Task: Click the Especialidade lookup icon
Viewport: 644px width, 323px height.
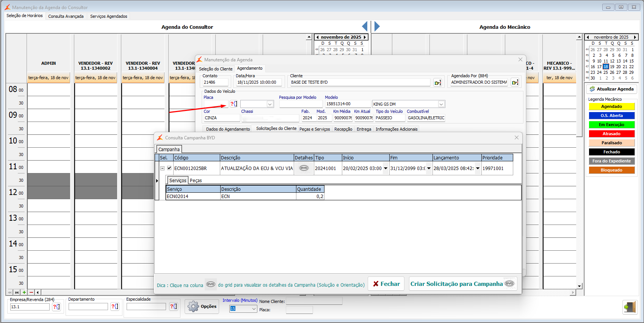Action: coord(174,306)
